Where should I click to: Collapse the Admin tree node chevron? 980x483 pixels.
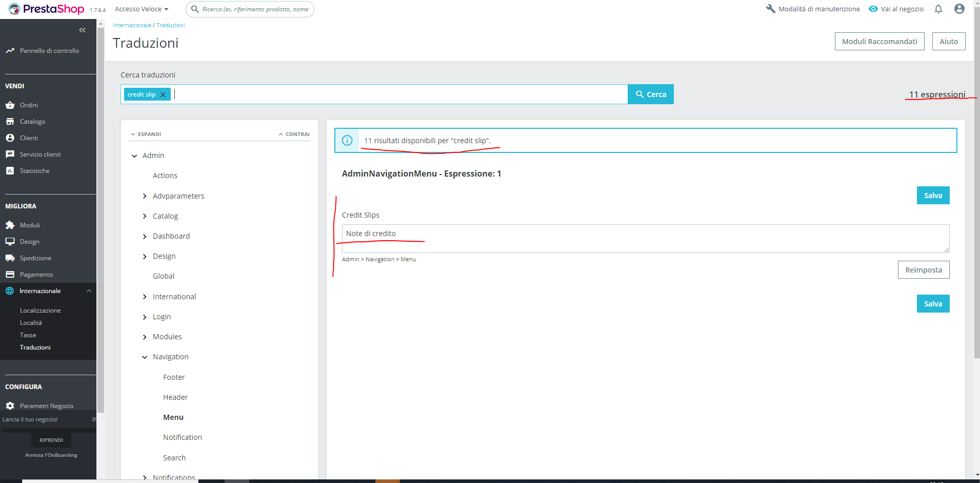click(x=134, y=156)
